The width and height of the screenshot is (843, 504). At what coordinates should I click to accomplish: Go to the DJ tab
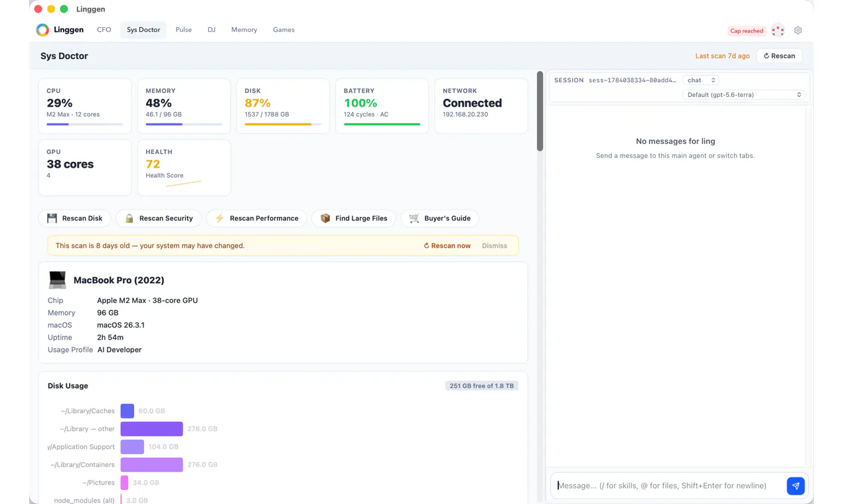pyautogui.click(x=212, y=30)
